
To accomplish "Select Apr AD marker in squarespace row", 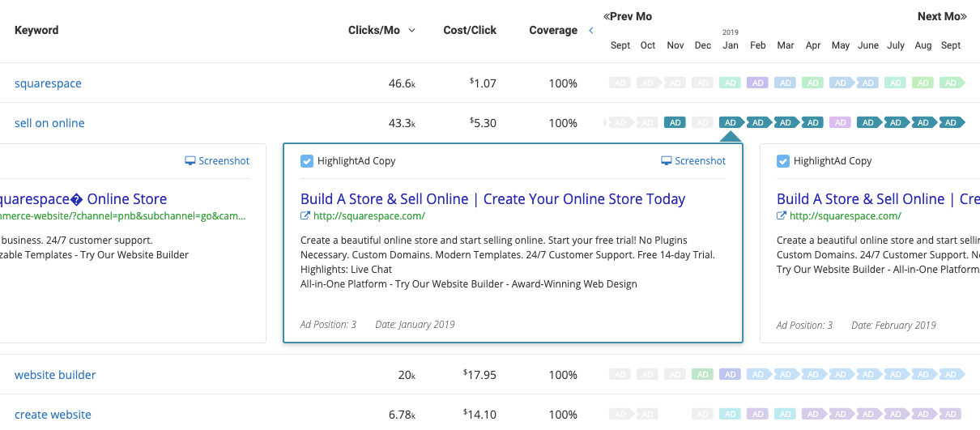I will [x=813, y=83].
